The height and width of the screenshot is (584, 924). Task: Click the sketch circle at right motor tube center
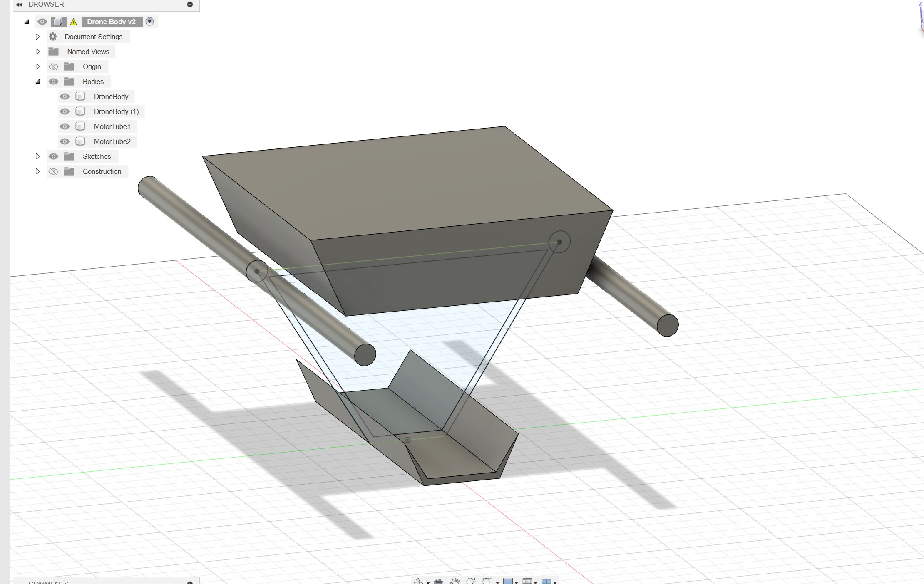click(x=559, y=242)
